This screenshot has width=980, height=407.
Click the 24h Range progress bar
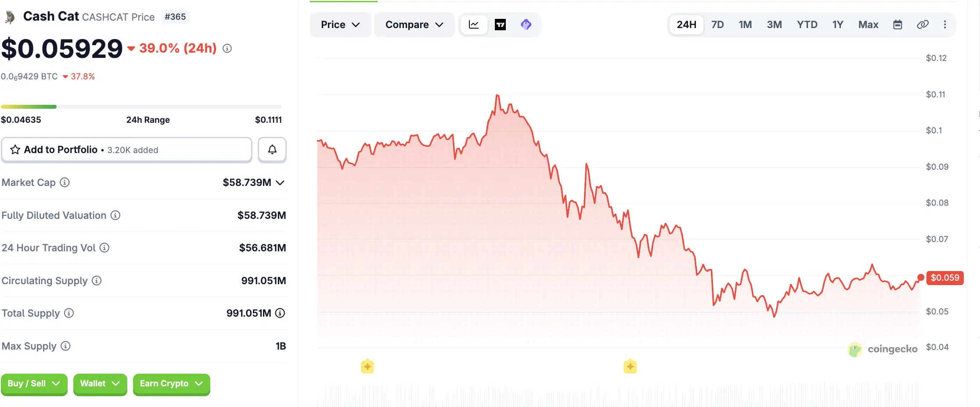pyautogui.click(x=141, y=107)
